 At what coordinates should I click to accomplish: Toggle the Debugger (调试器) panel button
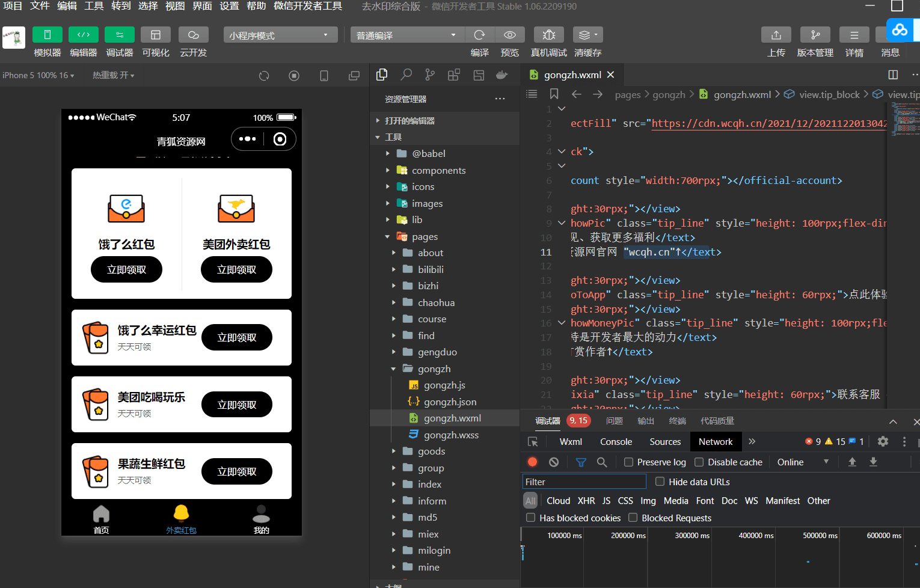120,35
